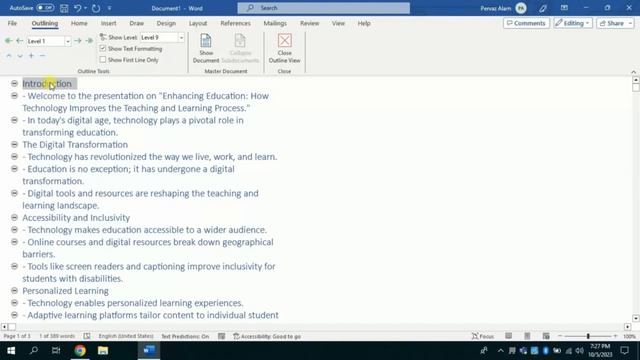640x360 pixels.
Task: Open the View tab
Action: (338, 23)
